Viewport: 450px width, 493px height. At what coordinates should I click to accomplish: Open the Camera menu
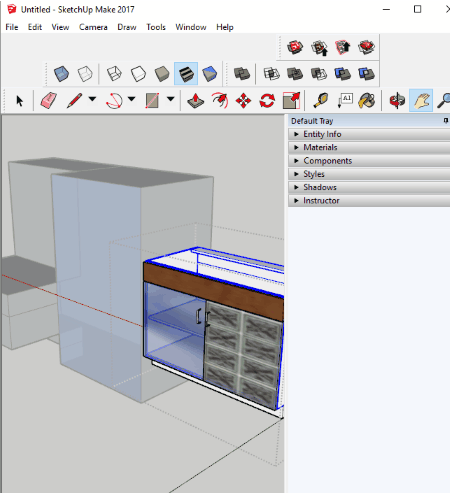(x=93, y=27)
